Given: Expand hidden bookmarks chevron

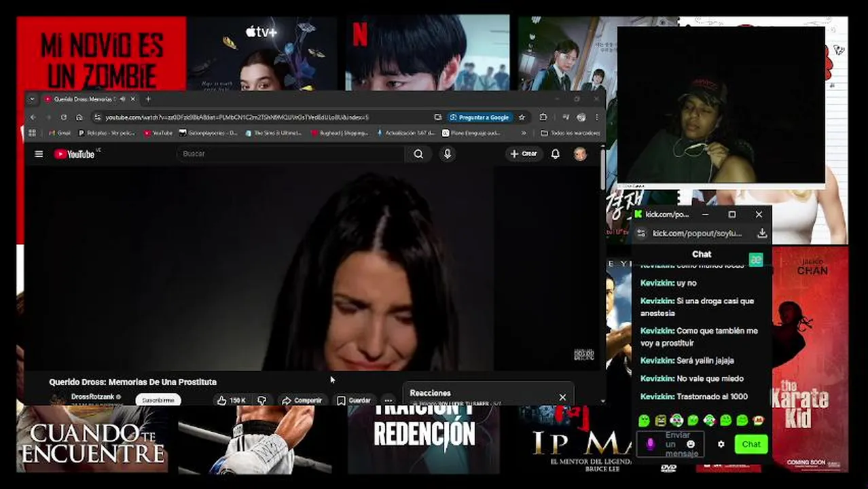Looking at the screenshot, I should [524, 133].
